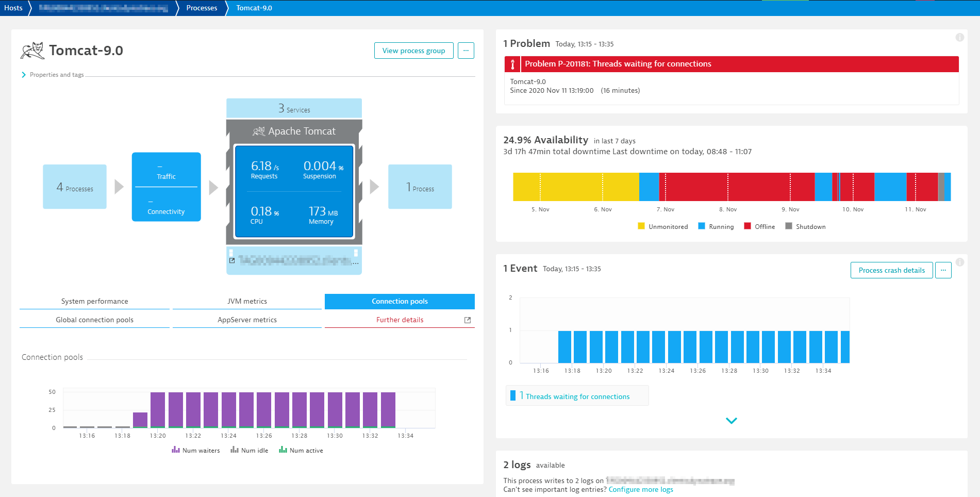Toggle Num active legend in chart
The height and width of the screenshot is (497, 980).
301,450
